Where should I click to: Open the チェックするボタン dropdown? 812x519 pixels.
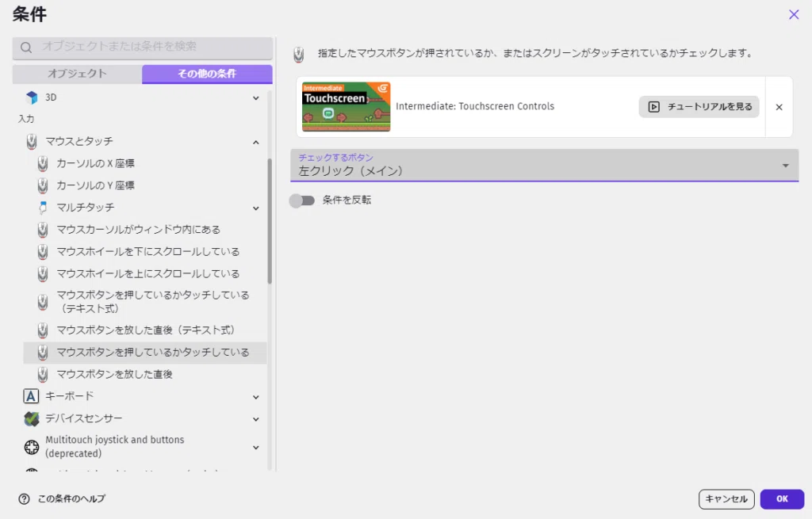click(544, 165)
